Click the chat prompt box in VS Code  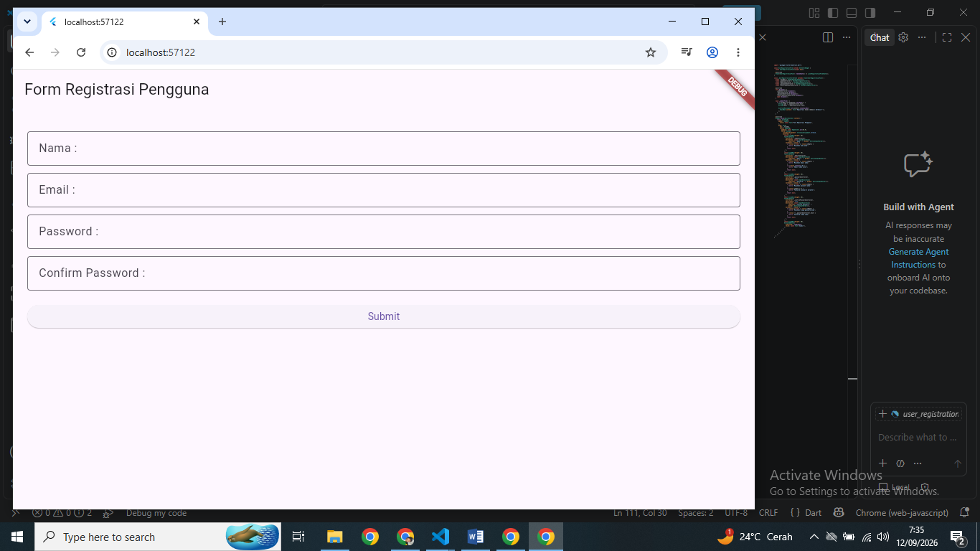click(x=918, y=438)
